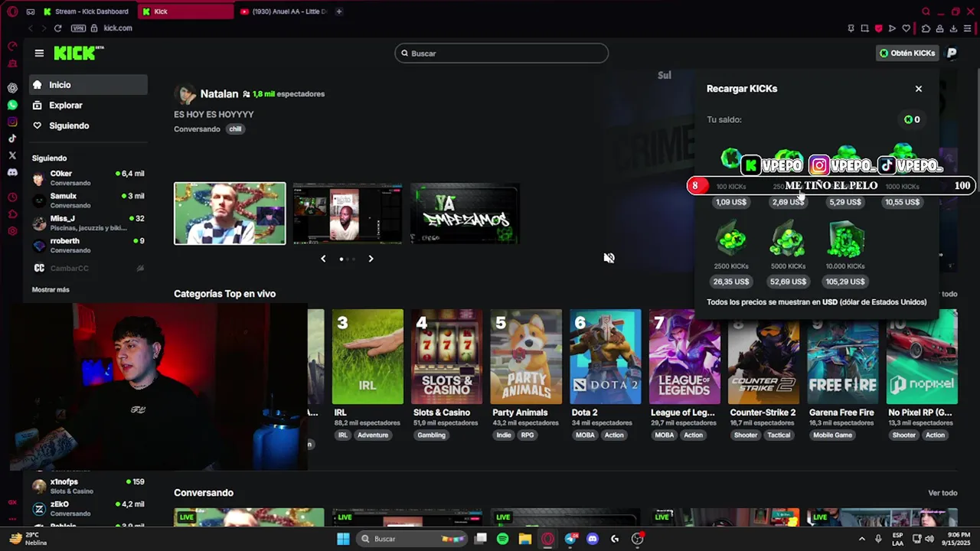Open Discord from the taskbar
The height and width of the screenshot is (551, 980).
pos(592,539)
